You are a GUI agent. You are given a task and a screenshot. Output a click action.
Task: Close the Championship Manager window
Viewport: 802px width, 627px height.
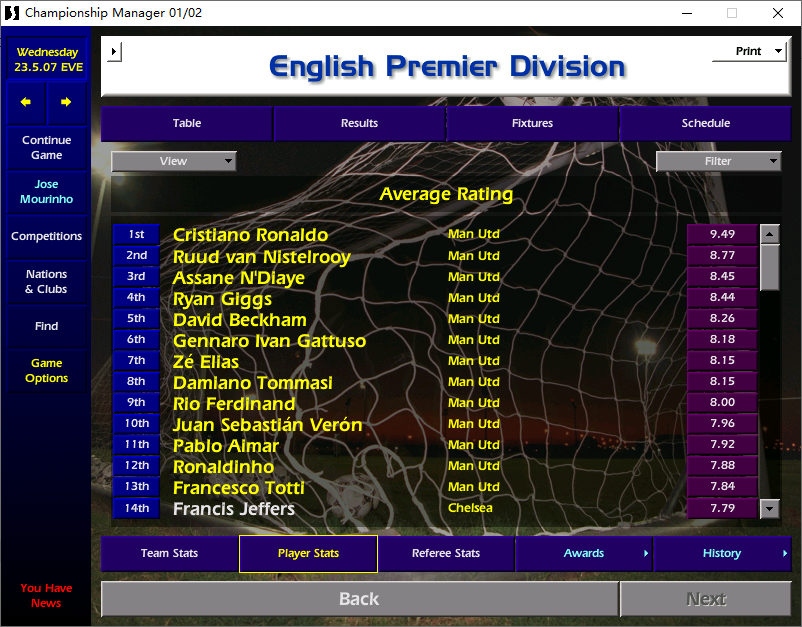[777, 13]
